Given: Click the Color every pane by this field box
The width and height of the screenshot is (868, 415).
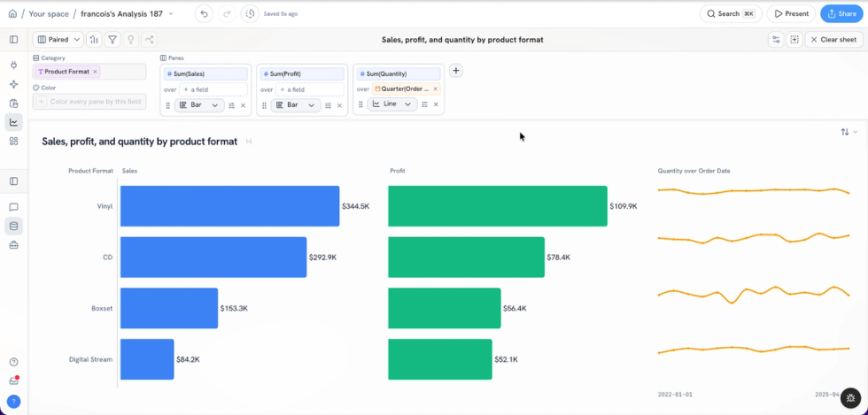Looking at the screenshot, I should tap(89, 101).
